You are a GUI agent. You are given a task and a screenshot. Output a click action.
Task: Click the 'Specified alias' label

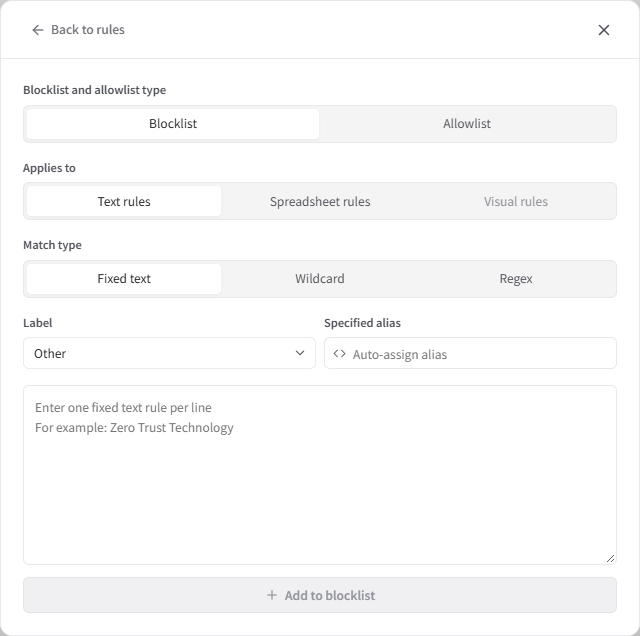coord(362,323)
